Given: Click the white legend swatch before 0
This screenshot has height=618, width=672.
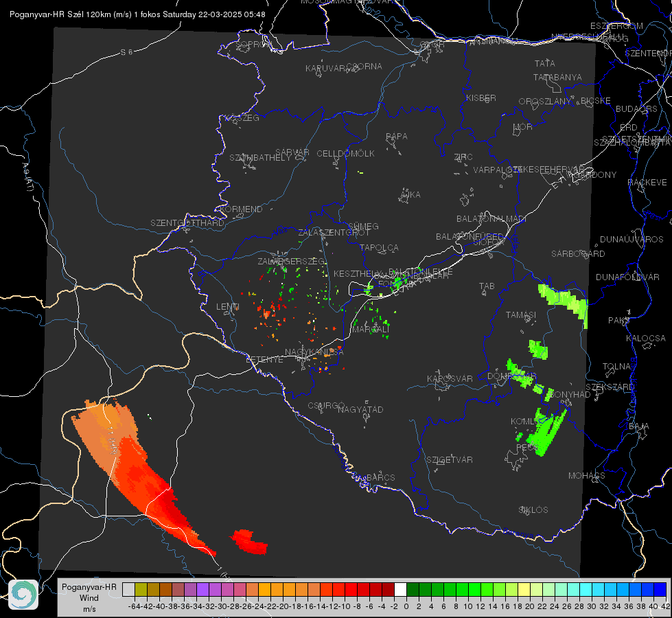Looking at the screenshot, I should click(x=400, y=589).
